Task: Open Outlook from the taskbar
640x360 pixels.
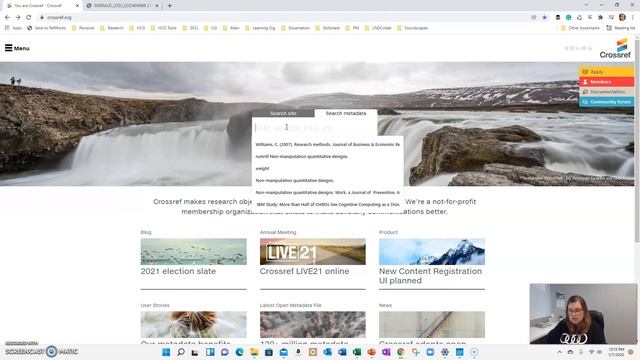Action: click(327, 352)
